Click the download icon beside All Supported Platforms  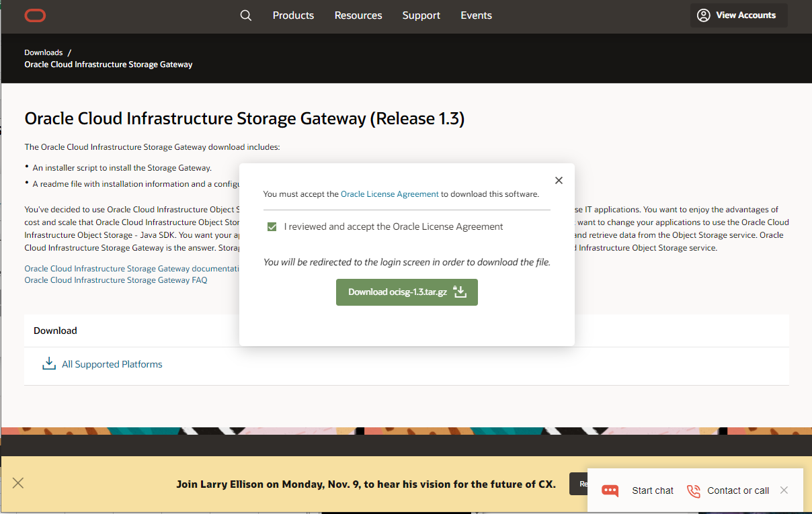click(x=49, y=364)
